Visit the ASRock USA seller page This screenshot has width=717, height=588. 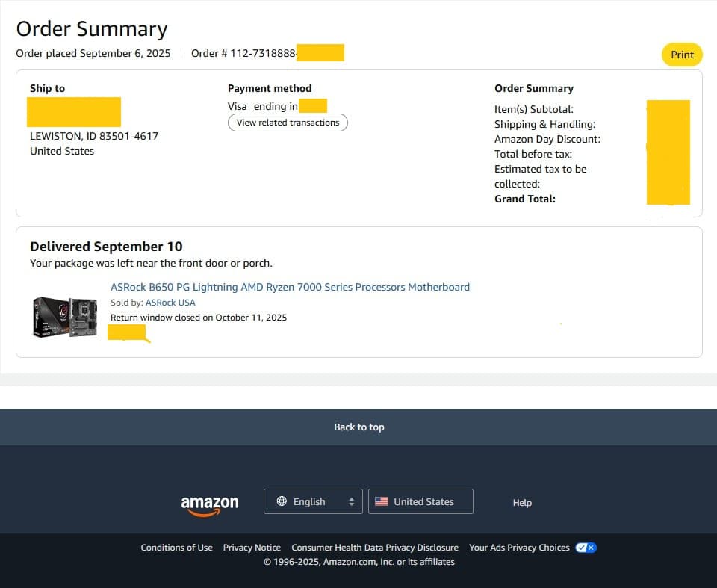[170, 303]
